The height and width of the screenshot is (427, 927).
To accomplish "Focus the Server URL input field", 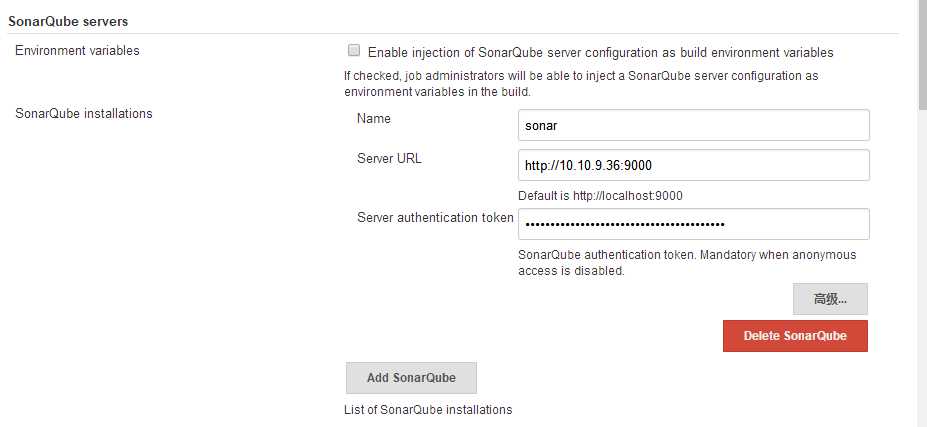I will (x=694, y=165).
